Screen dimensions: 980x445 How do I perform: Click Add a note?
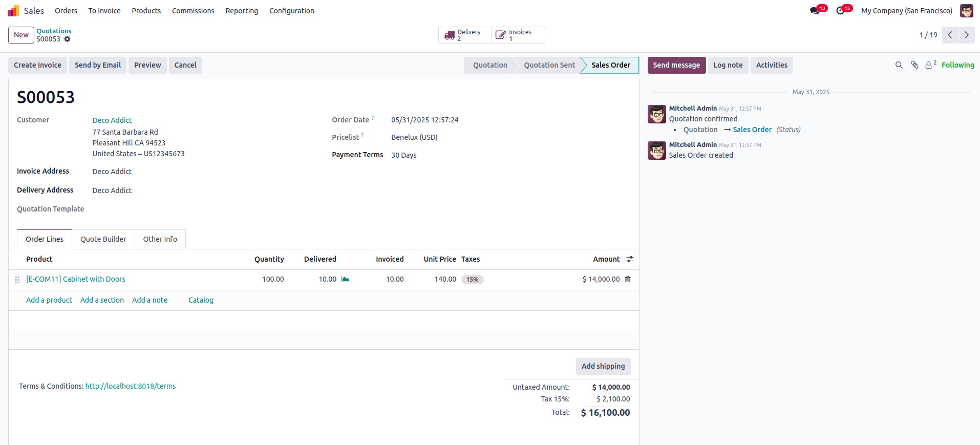point(150,300)
